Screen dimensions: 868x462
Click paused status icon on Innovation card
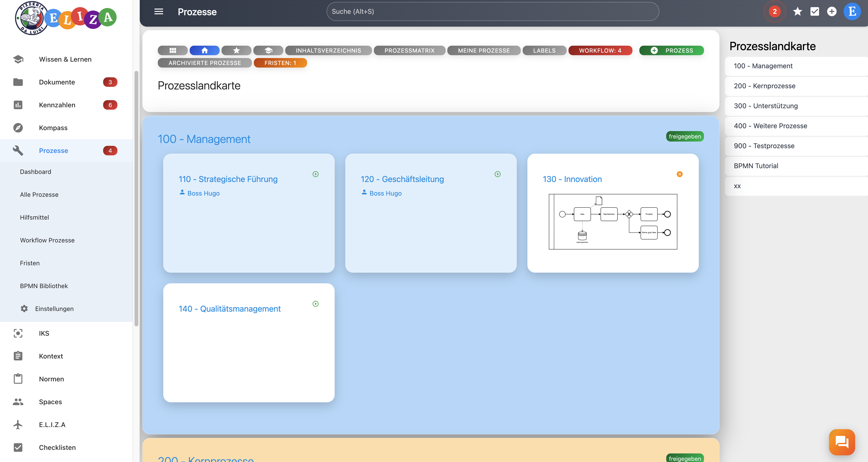coord(679,174)
